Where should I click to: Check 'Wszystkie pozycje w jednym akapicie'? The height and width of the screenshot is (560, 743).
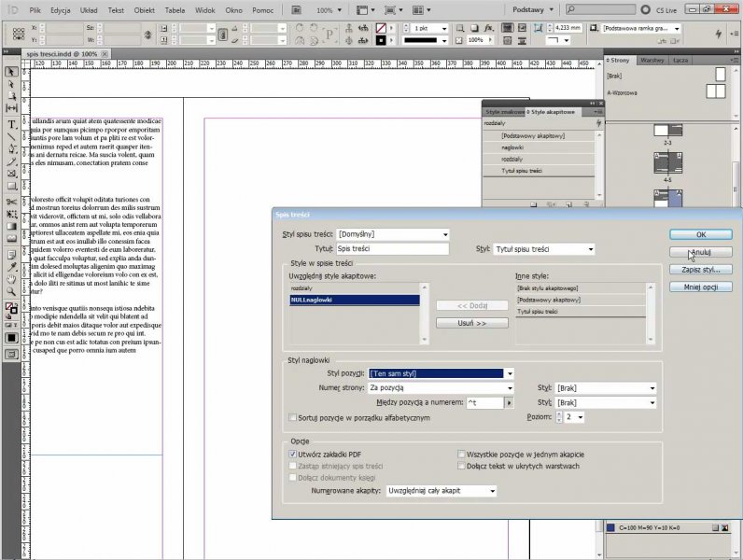[461, 453]
